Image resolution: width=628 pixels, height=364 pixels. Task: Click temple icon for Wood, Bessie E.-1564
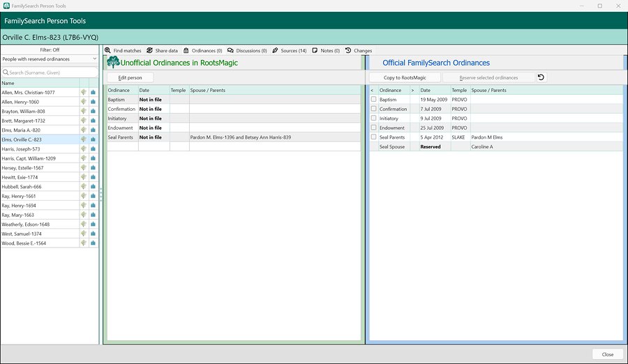pyautogui.click(x=94, y=243)
